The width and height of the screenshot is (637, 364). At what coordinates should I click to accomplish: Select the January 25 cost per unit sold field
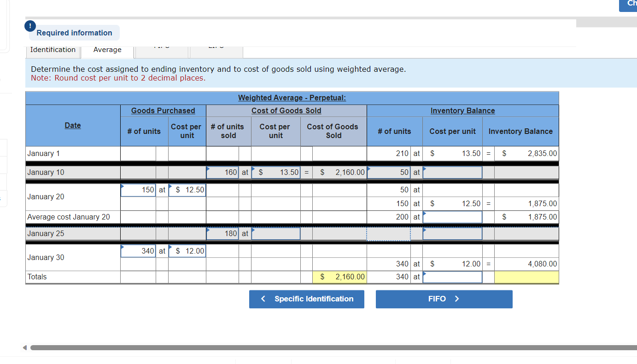point(275,233)
